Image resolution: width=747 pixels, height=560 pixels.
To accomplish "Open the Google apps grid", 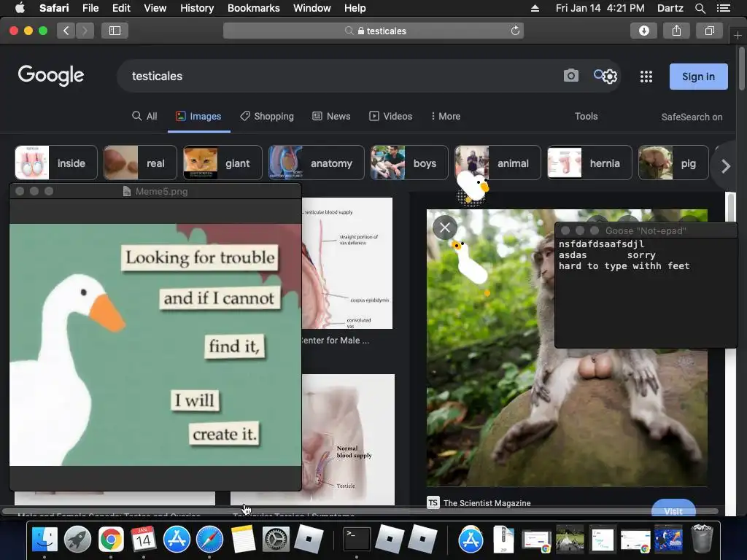I will pyautogui.click(x=646, y=76).
